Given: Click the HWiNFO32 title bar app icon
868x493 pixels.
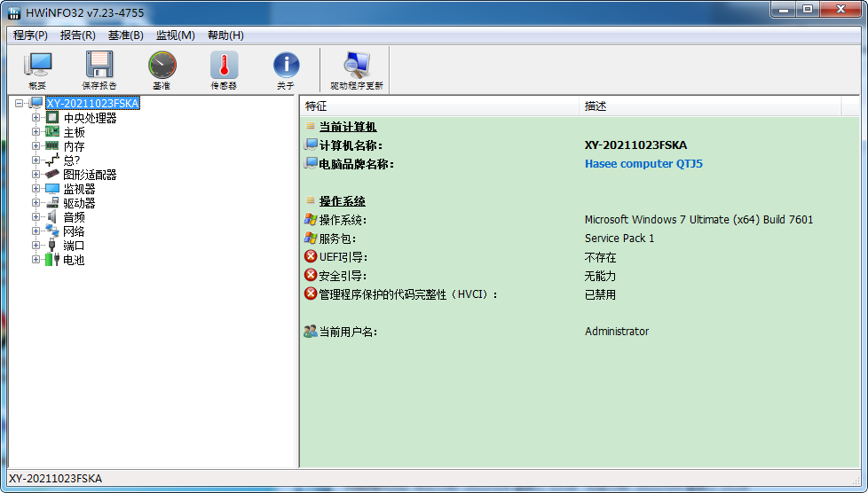Looking at the screenshot, I should pos(14,12).
